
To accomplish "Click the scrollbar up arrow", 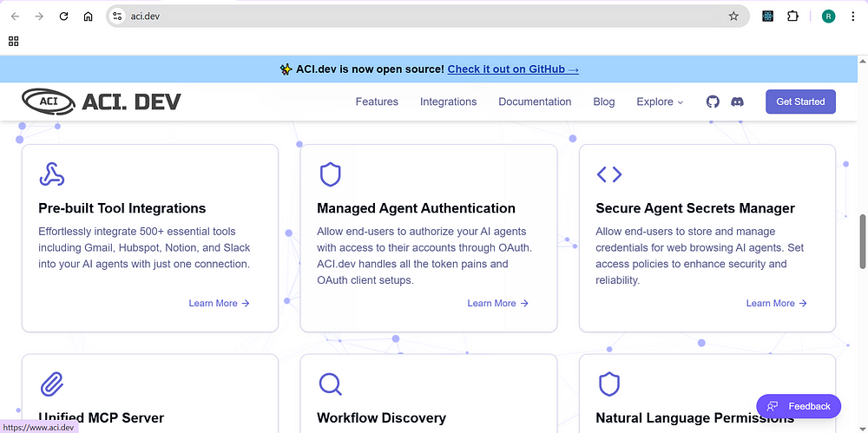I will pos(862,60).
